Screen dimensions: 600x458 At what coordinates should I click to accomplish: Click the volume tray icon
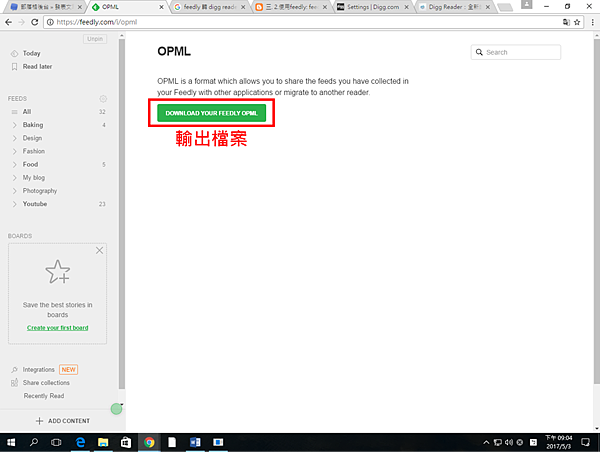pos(509,443)
